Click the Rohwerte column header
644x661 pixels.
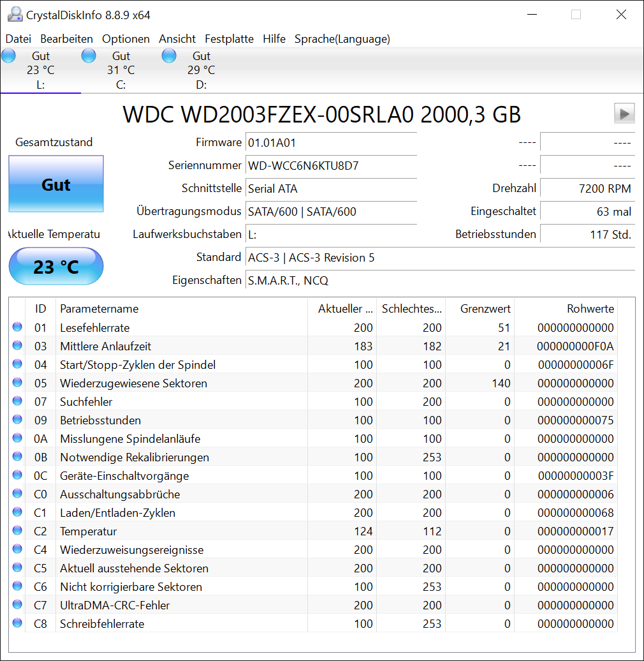click(566, 309)
